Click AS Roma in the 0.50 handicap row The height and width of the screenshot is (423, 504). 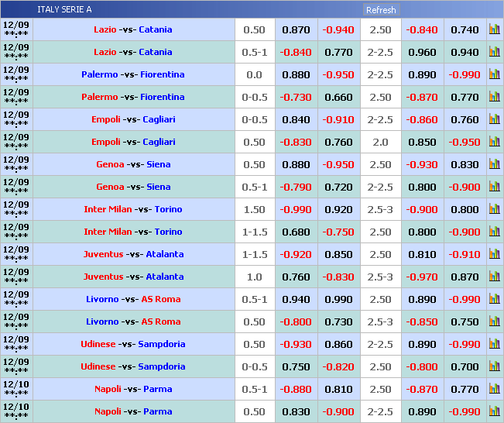(x=160, y=322)
